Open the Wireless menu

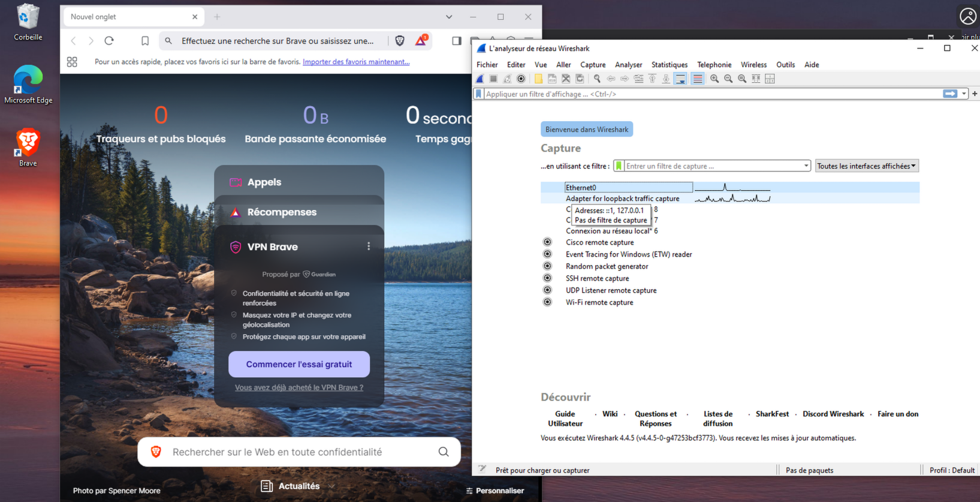[x=753, y=65]
